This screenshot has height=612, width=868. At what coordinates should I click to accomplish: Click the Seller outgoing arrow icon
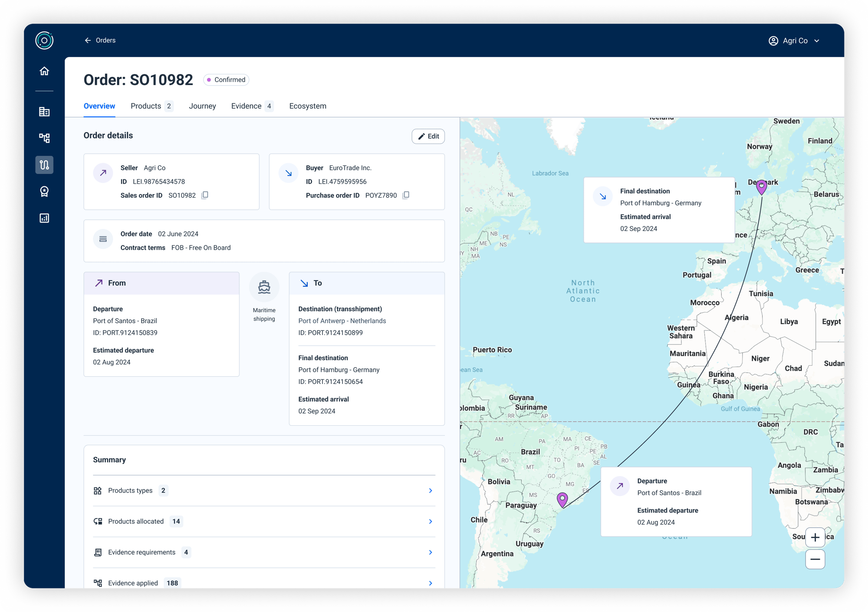click(x=103, y=173)
